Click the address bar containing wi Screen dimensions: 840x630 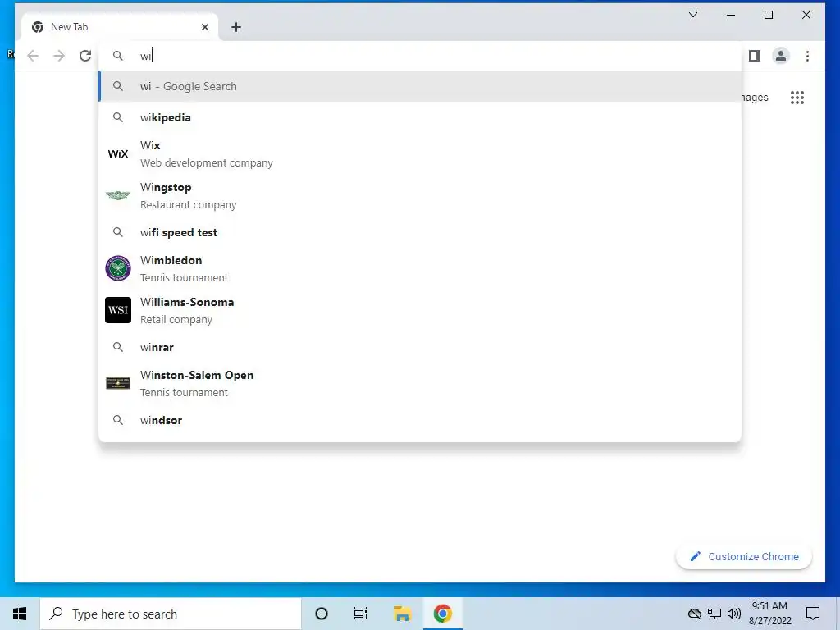pos(420,56)
